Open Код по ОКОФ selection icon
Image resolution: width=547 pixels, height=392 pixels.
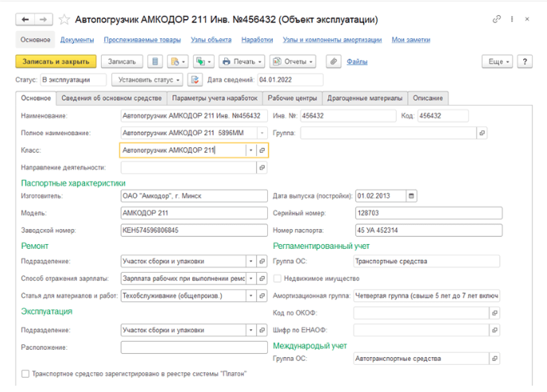tap(495, 312)
